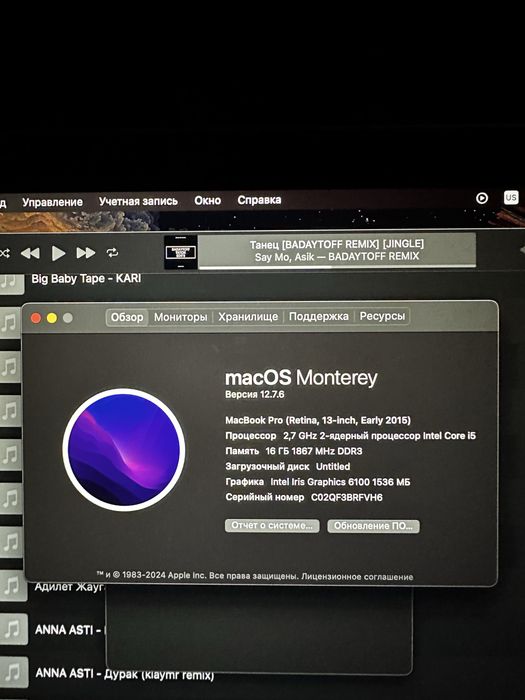The width and height of the screenshot is (525, 700).
Task: Switch to the Хранилище tab
Action: [248, 317]
